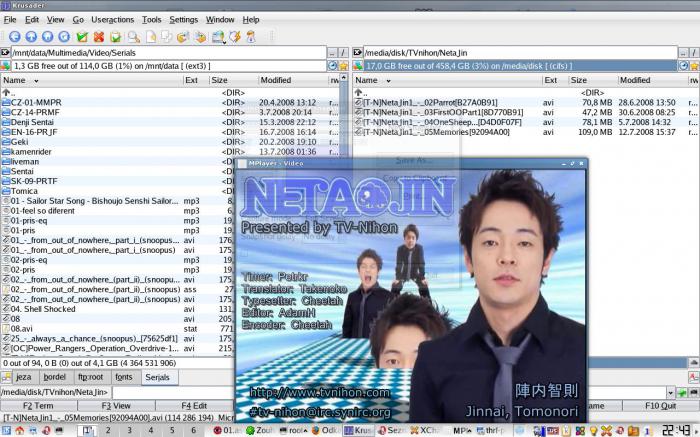Reload the panel with the blue refresh icon

(64, 37)
